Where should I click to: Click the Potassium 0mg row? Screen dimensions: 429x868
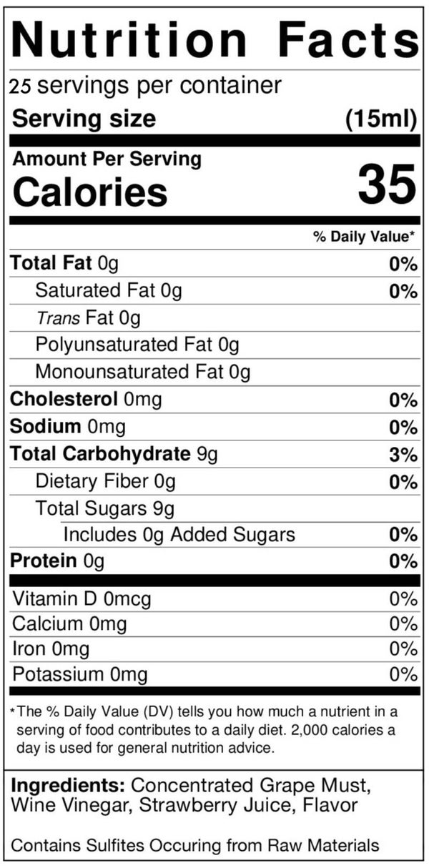80,674
